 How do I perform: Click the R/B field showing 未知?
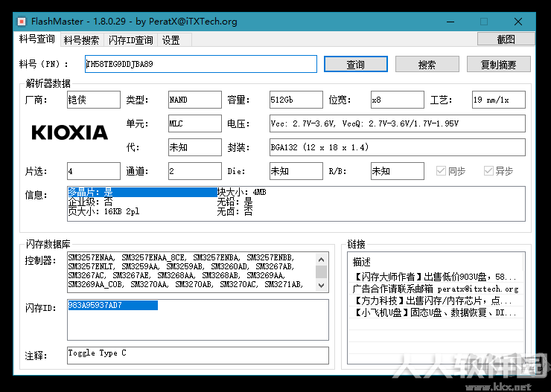pos(397,171)
